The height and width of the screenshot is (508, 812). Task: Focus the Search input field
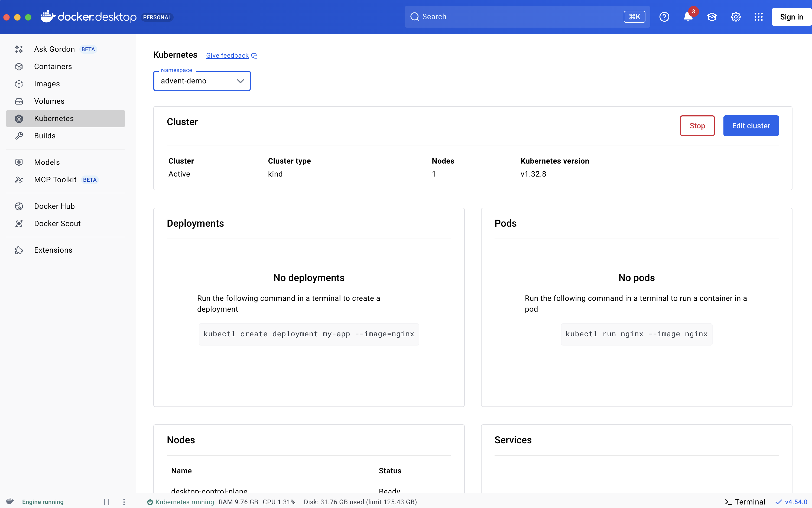tap(517, 17)
